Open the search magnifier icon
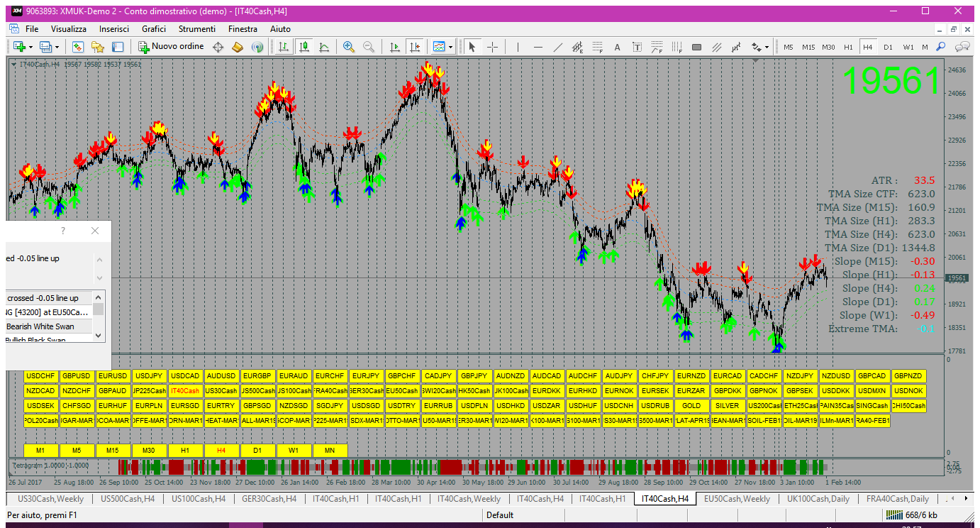This screenshot has height=528, width=980. click(941, 47)
